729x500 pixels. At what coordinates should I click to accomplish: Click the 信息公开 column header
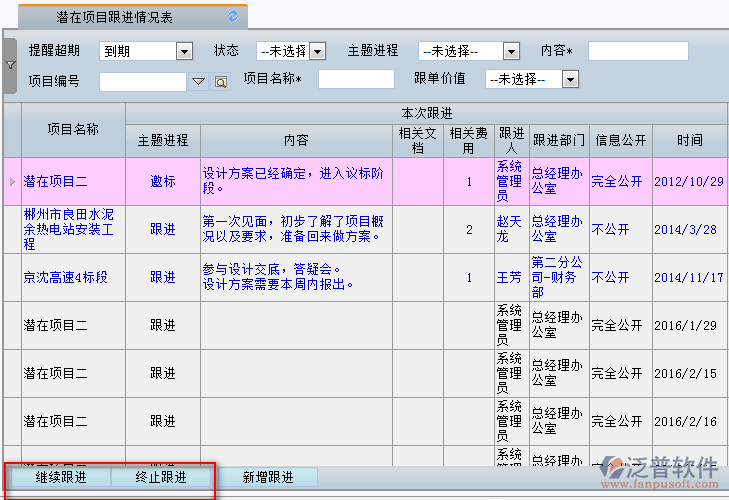pyautogui.click(x=621, y=140)
